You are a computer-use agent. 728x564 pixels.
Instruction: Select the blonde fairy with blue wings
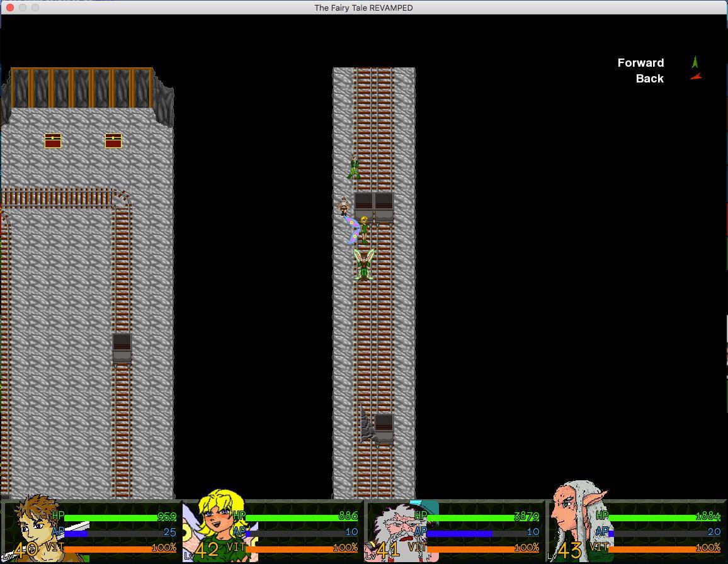(x=360, y=230)
